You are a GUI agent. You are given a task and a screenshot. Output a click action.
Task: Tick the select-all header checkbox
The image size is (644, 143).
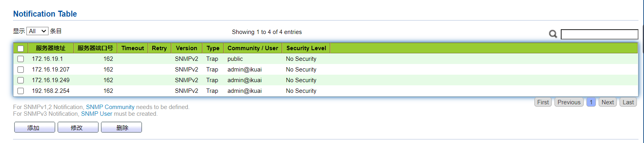(21, 49)
